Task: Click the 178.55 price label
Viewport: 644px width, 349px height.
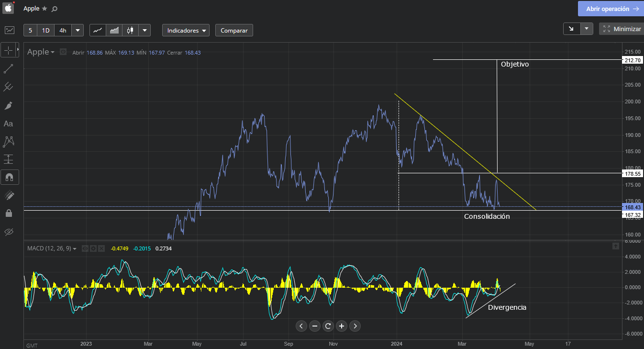Action: pyautogui.click(x=633, y=173)
